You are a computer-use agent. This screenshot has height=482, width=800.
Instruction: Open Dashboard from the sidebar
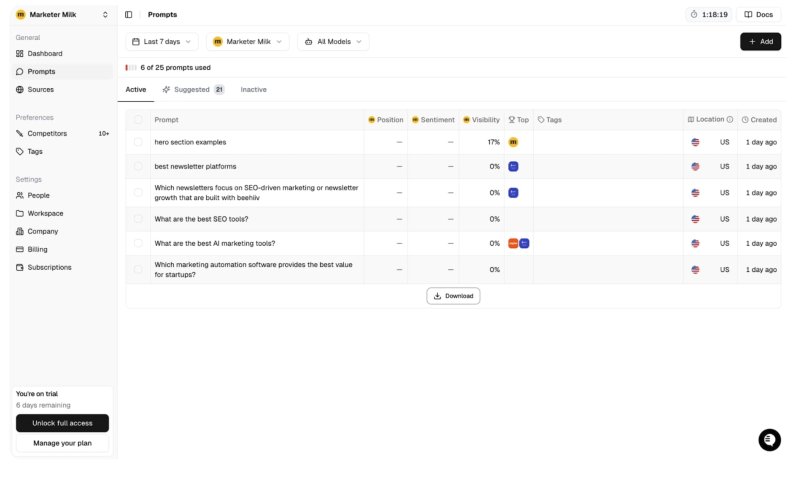(44, 53)
